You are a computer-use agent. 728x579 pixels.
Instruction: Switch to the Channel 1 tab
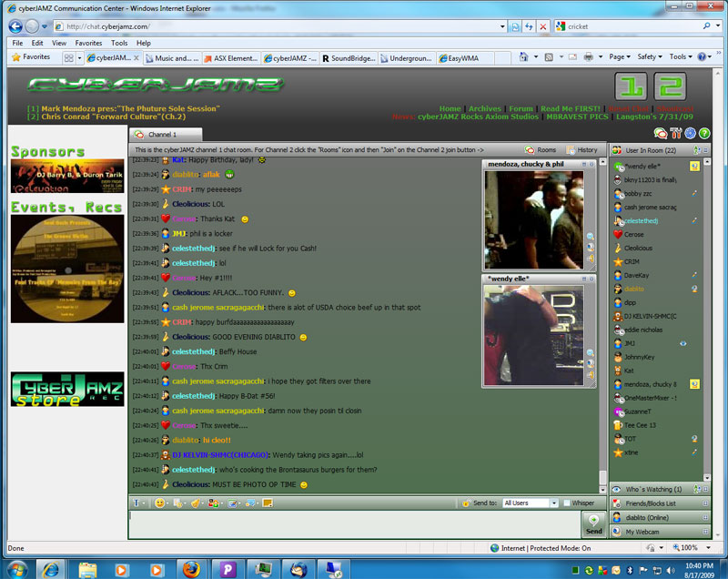tap(166, 135)
